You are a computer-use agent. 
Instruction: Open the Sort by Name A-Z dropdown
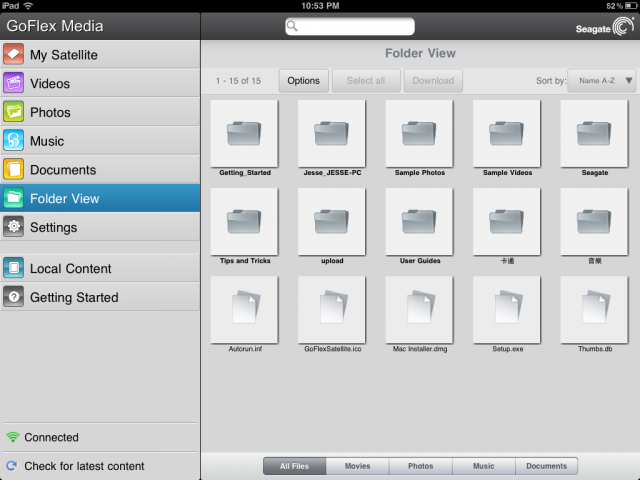(602, 81)
